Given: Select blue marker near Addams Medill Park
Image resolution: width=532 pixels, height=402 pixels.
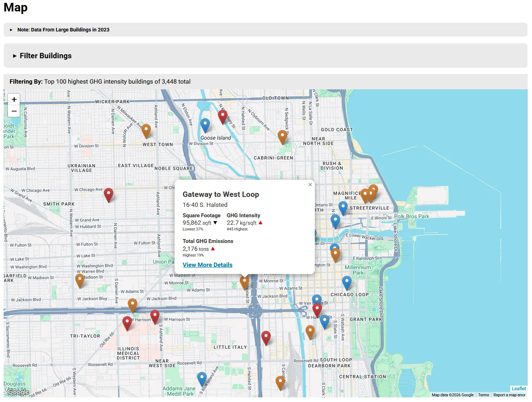Looking at the screenshot, I should coord(202,378).
